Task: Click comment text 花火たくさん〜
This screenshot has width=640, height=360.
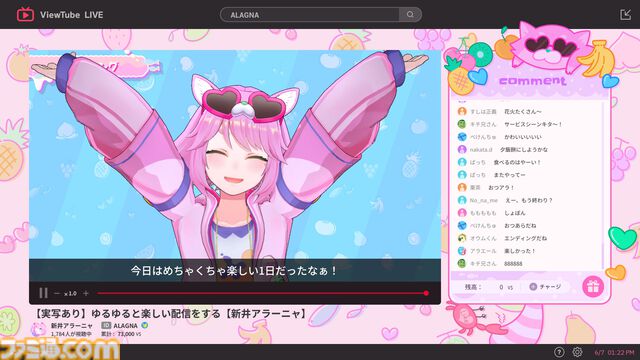Action: [x=523, y=111]
